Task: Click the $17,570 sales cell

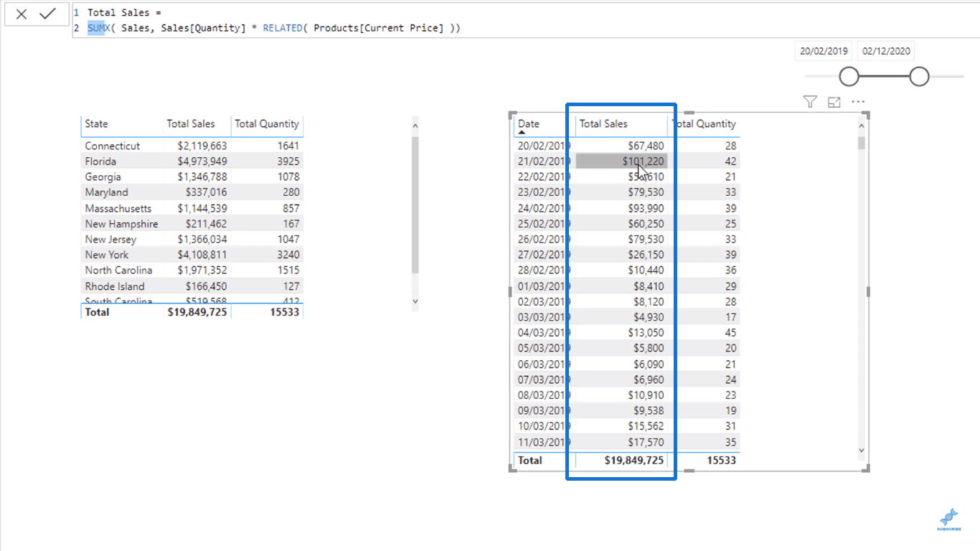Action: (646, 442)
